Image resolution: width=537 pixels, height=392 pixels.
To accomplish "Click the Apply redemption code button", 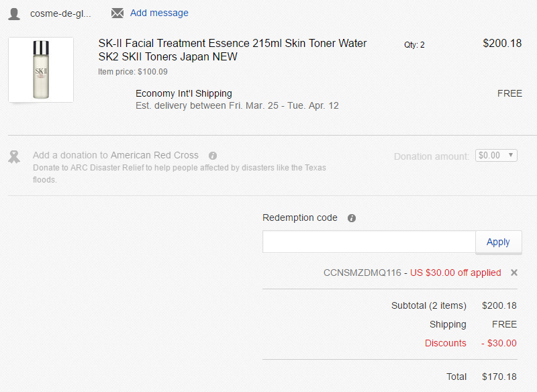I will [498, 242].
